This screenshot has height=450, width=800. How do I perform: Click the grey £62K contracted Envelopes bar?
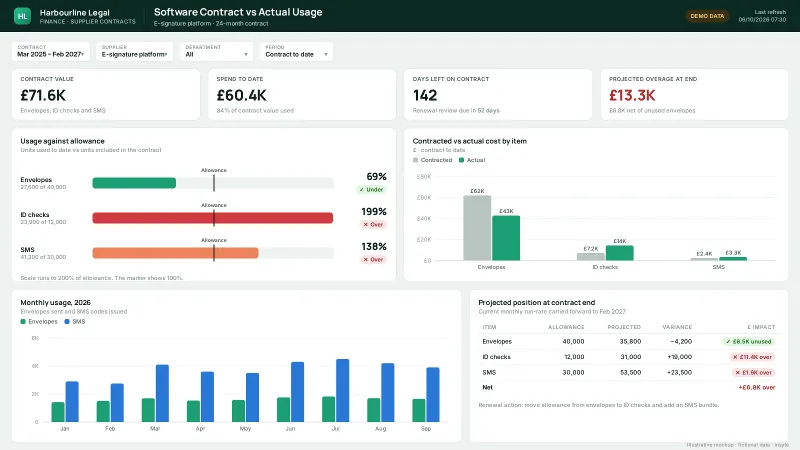click(477, 228)
